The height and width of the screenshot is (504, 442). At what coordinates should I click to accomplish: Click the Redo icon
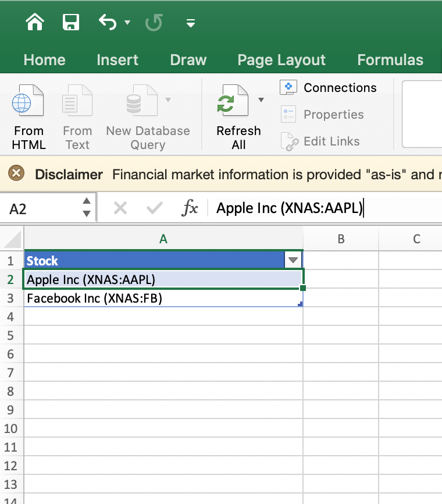[154, 23]
